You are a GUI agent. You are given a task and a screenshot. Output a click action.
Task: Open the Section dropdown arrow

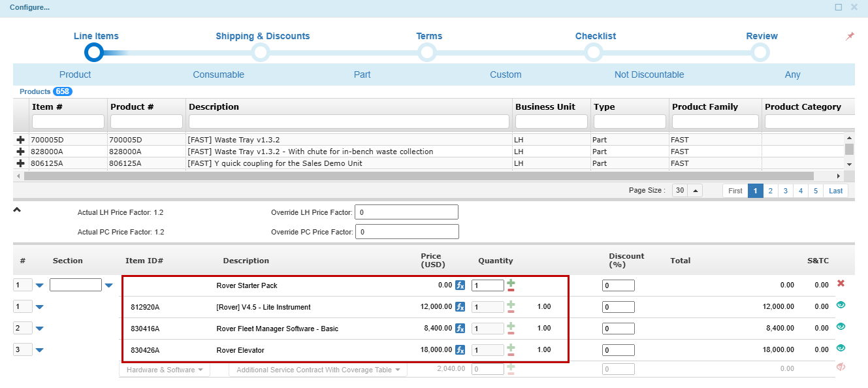[108, 285]
